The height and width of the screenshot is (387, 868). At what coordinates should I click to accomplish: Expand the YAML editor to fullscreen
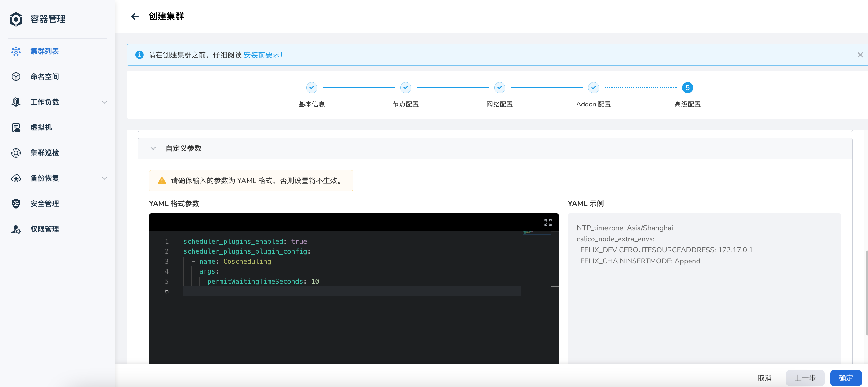click(x=548, y=222)
